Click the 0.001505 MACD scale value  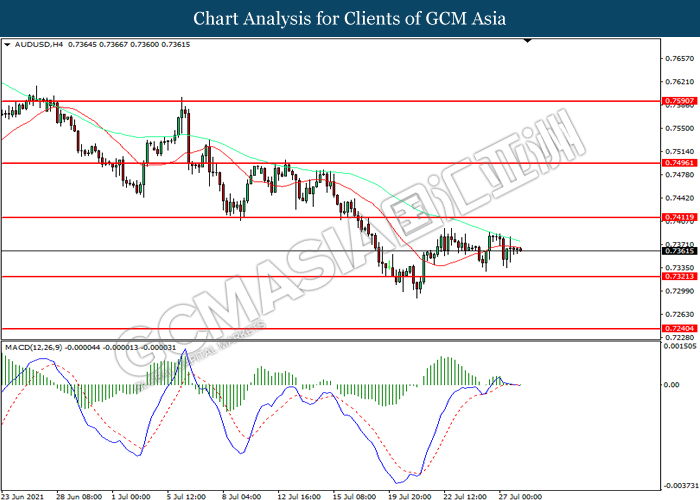click(x=680, y=346)
